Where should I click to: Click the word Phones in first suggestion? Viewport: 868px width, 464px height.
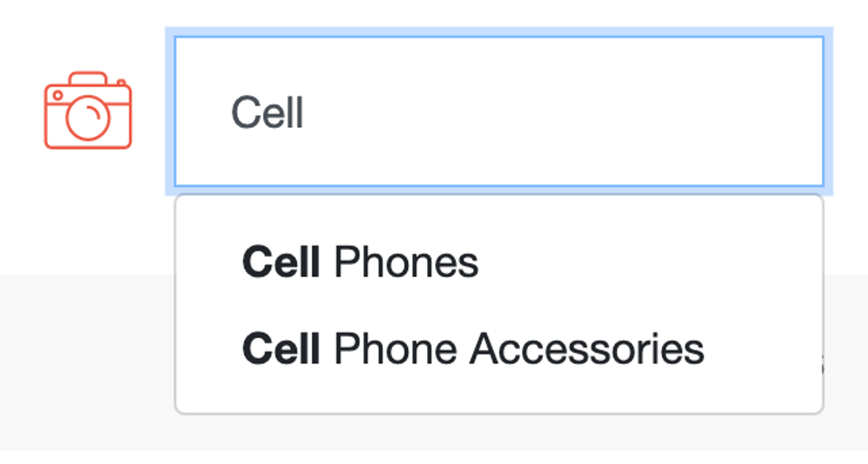coord(406,261)
